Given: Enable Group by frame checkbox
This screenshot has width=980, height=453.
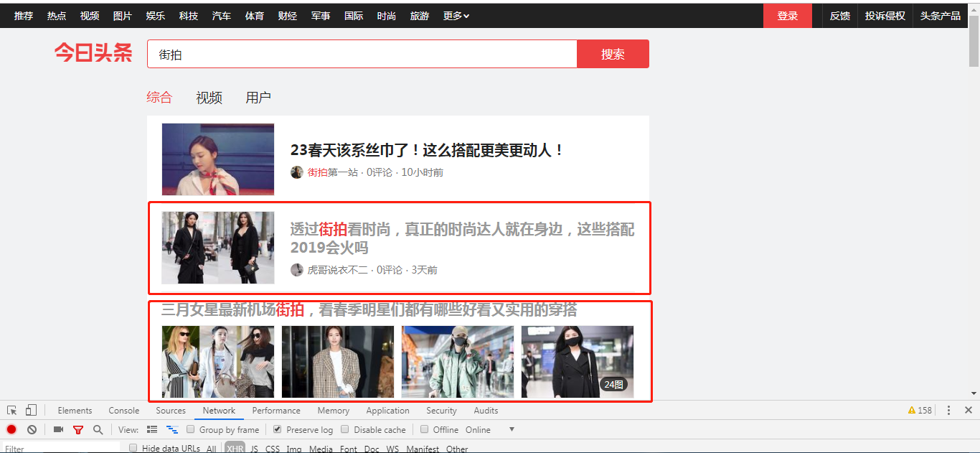Looking at the screenshot, I should [191, 429].
